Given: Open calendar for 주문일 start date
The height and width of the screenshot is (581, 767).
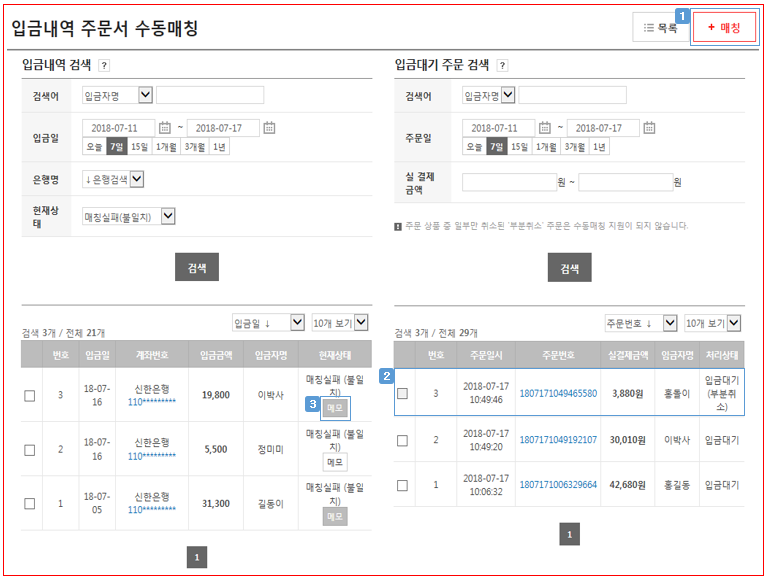Looking at the screenshot, I should (x=544, y=128).
